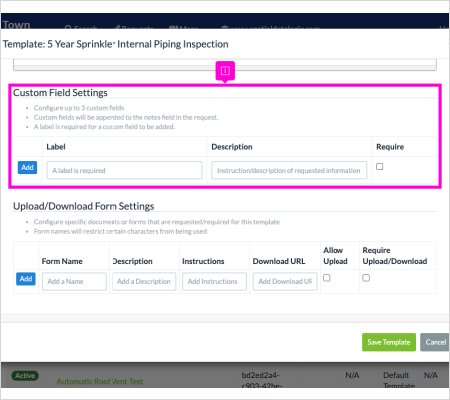This screenshot has width=450, height=400.
Task: Click the 'Add Instructions' field
Action: [214, 281]
